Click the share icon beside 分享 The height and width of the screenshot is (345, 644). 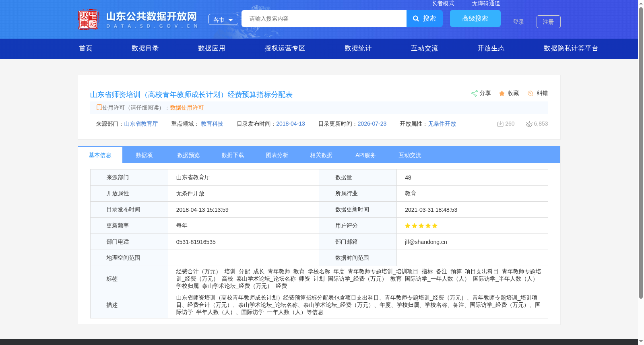tap(475, 93)
